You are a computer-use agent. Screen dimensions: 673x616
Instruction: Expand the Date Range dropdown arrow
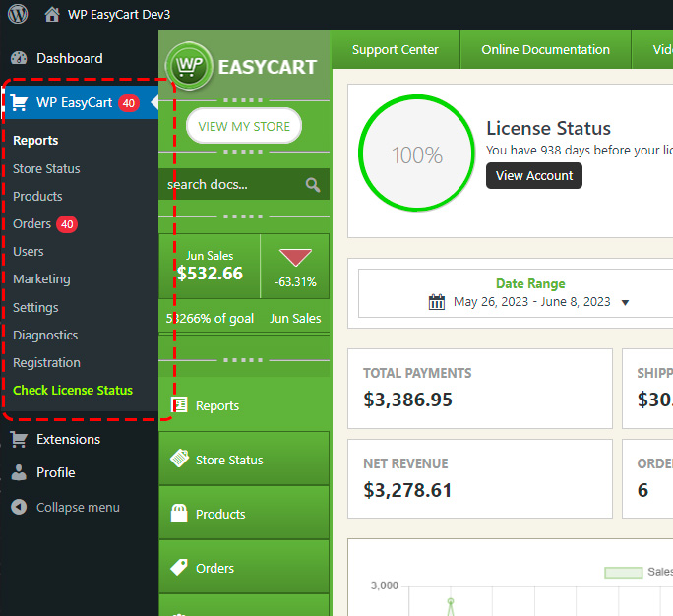coord(625,303)
